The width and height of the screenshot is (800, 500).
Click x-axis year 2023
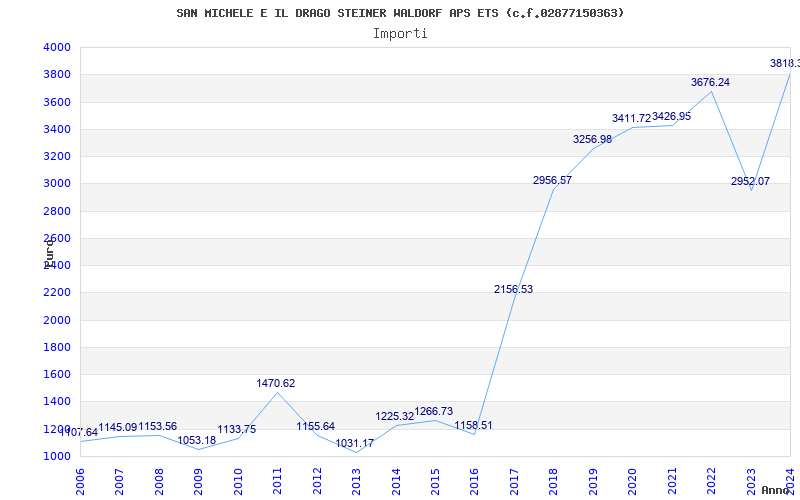[x=751, y=481]
